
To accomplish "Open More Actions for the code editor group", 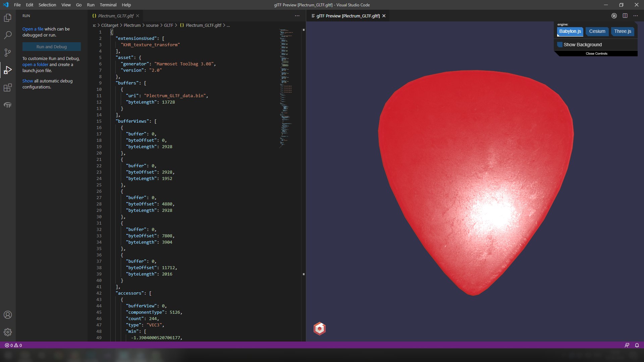I will coord(297,16).
